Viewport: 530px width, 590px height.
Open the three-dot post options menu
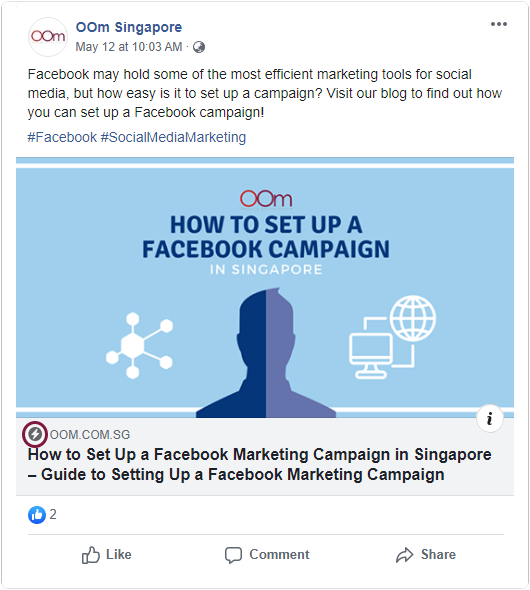point(498,24)
